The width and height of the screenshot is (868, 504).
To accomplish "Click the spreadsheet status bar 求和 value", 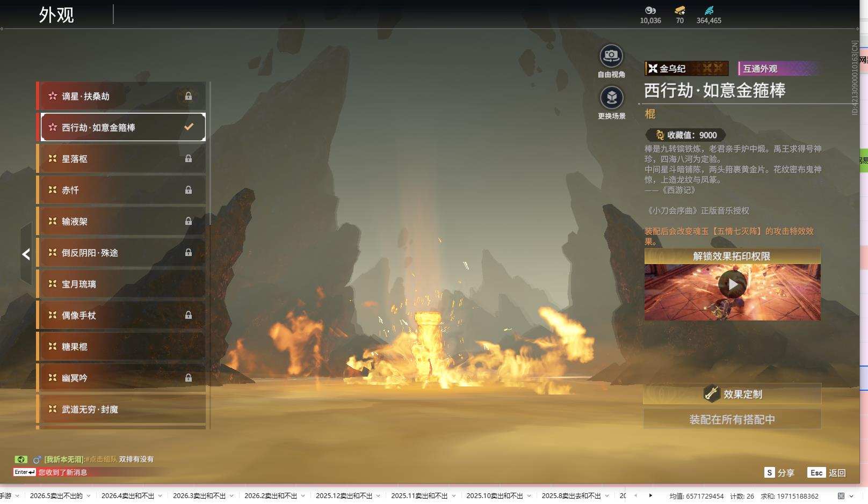I will click(790, 496).
